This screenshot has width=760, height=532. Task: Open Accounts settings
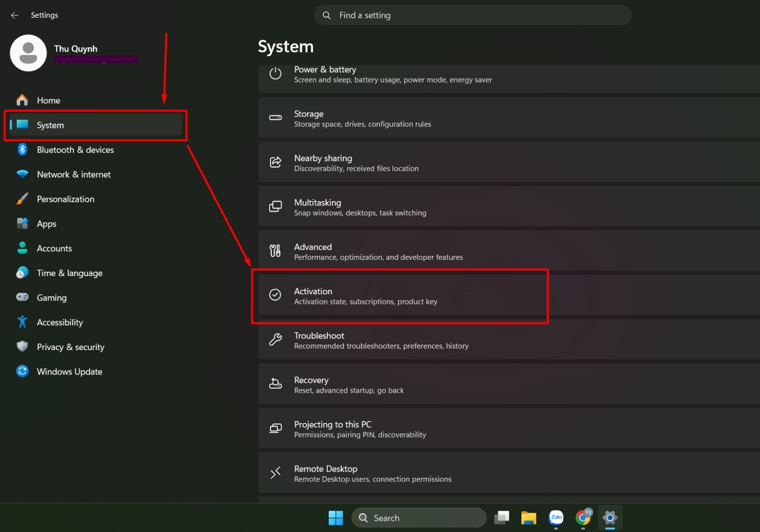[96, 248]
